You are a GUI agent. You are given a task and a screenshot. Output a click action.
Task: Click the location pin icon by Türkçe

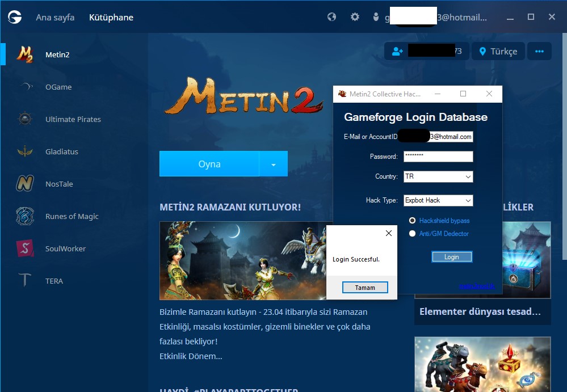tap(482, 51)
